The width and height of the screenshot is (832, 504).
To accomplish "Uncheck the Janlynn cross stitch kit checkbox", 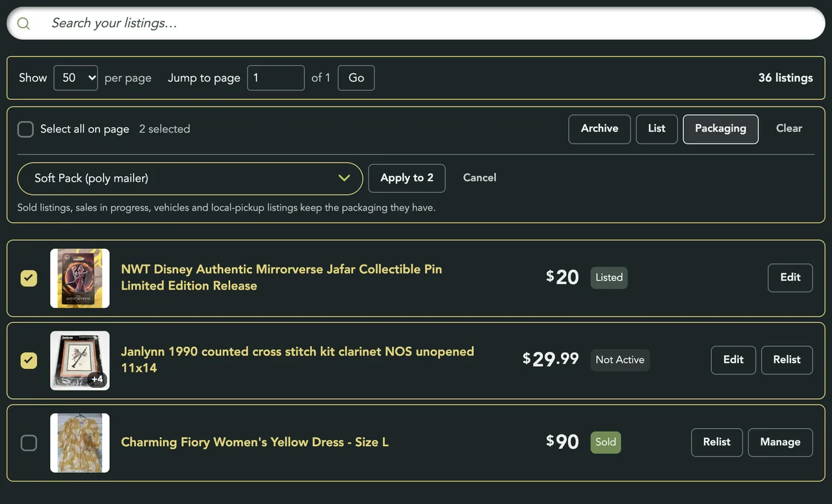I will [x=29, y=360].
